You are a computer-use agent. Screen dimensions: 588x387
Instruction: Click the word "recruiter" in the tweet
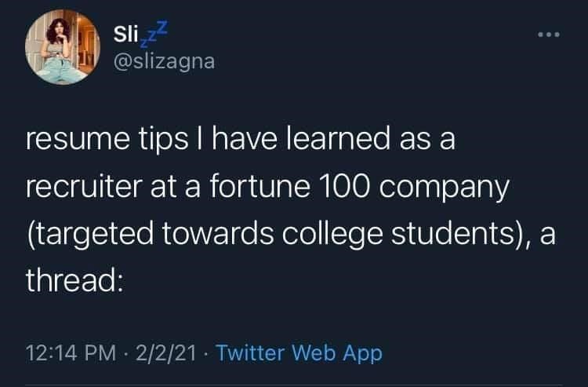click(83, 188)
